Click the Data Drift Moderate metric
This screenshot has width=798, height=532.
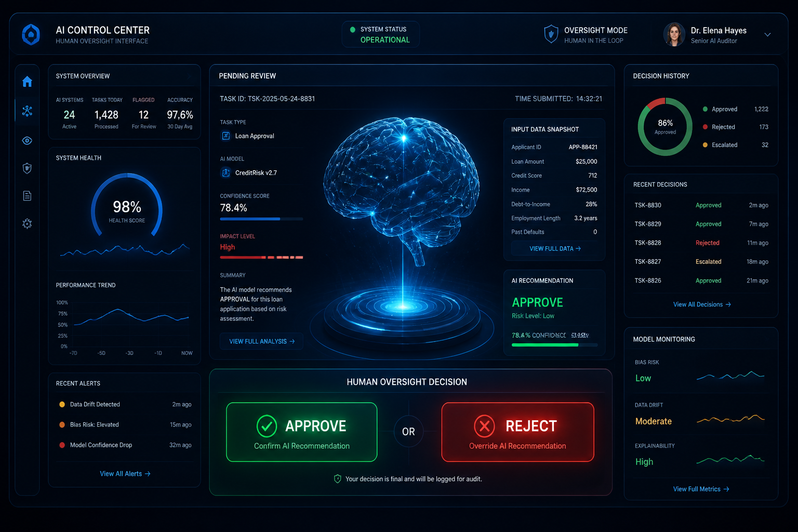pos(654,421)
